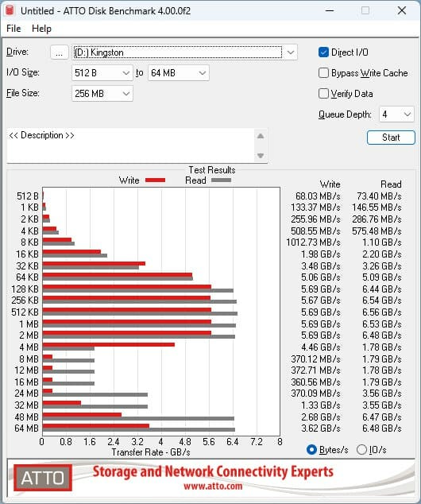Click the gray Read legend swatch

222,180
